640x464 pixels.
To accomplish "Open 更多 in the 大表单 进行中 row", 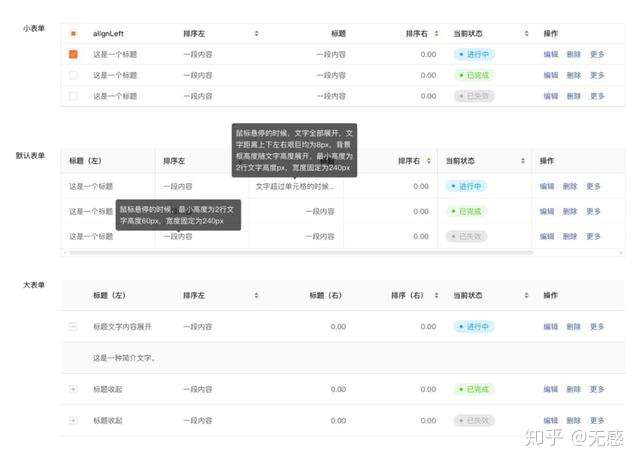I will coord(597,326).
